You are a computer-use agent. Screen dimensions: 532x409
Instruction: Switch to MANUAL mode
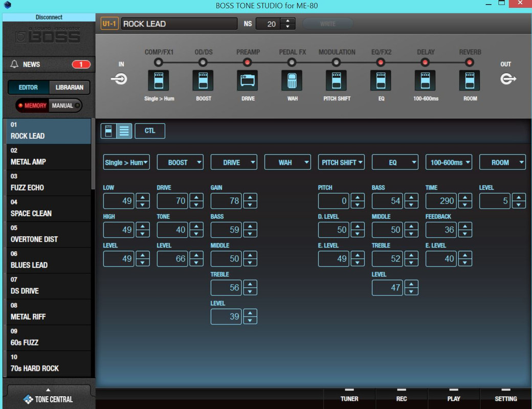pyautogui.click(x=65, y=105)
